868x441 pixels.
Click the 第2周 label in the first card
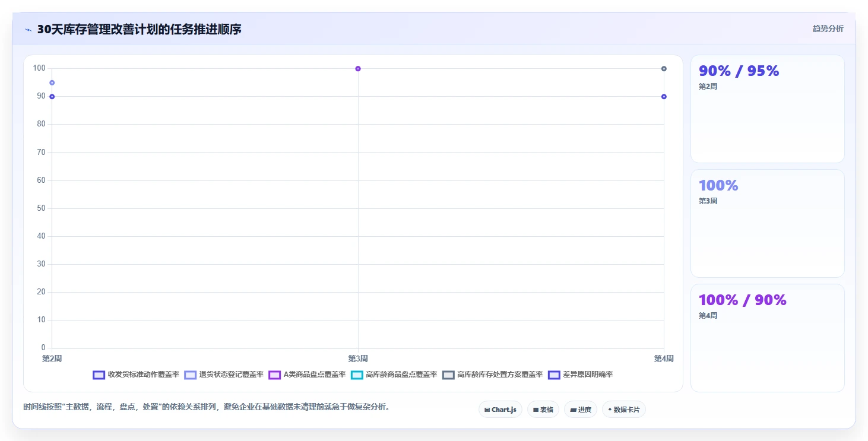tap(708, 87)
